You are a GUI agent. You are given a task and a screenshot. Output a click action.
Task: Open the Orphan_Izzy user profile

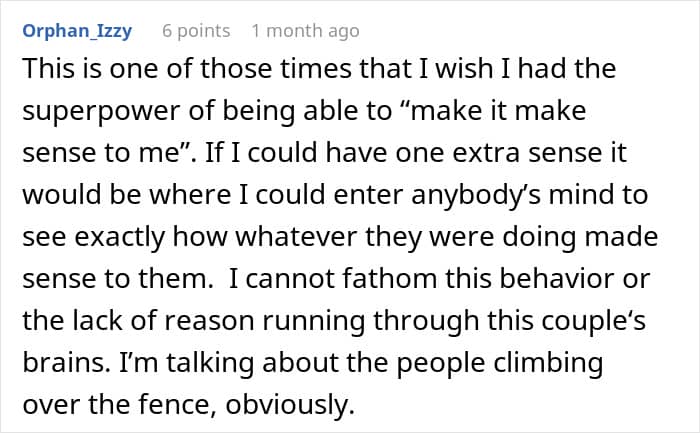click(75, 31)
